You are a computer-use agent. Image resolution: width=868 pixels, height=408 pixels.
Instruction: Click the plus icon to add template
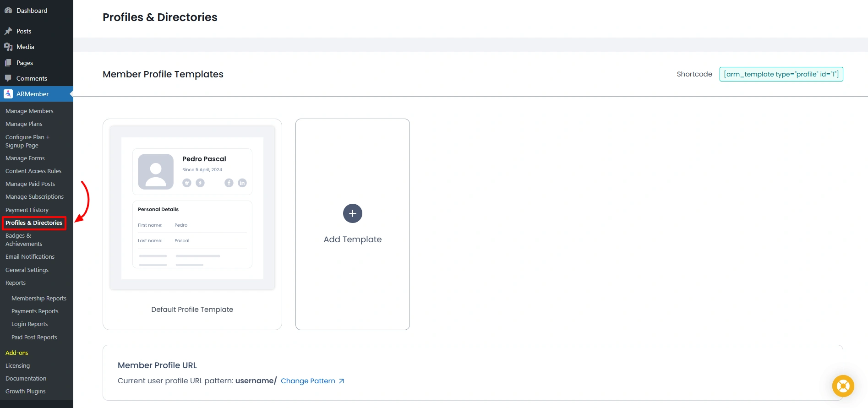(353, 213)
